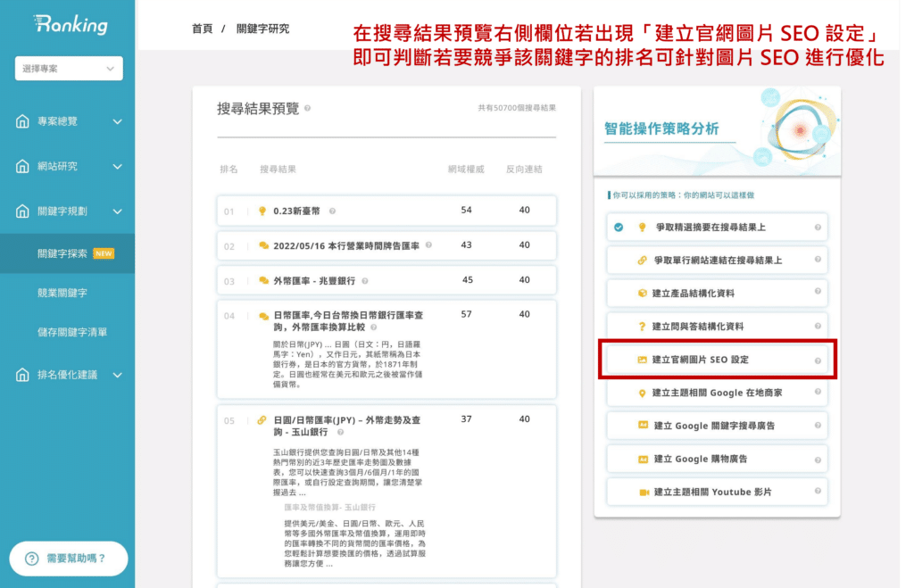
Task: Click the help icon beside 建立 Google 購物廣告
Action: pos(818,459)
